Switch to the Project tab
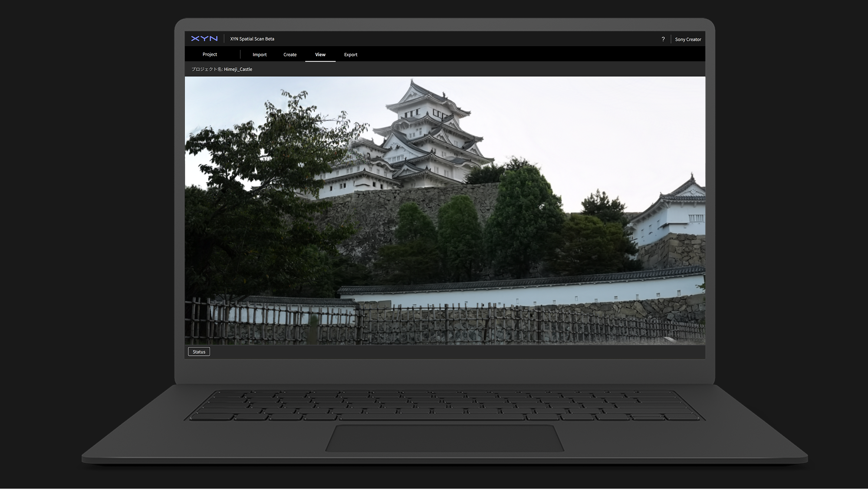Viewport: 868px width, 490px height. (x=210, y=54)
